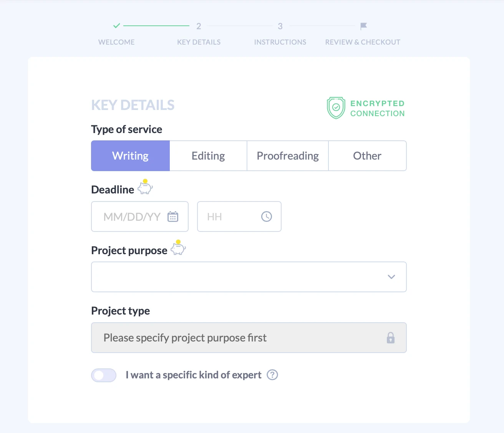
Task: Click the Review & Checkout flag icon
Action: [x=363, y=26]
